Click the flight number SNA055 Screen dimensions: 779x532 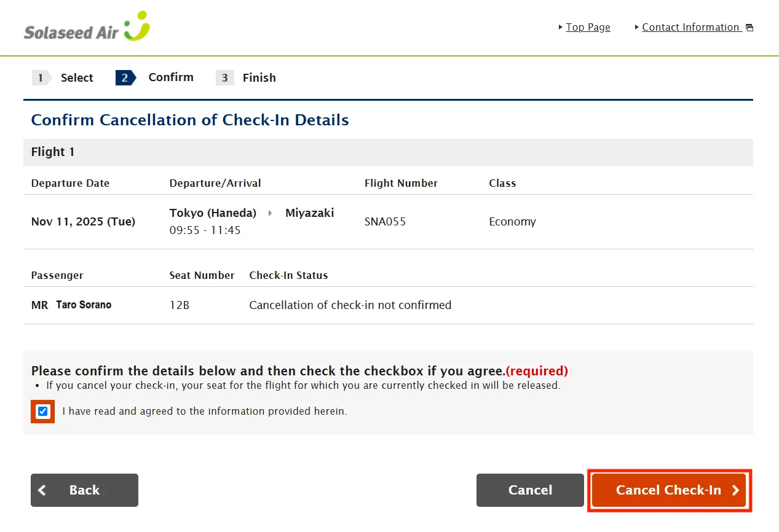[x=386, y=222]
